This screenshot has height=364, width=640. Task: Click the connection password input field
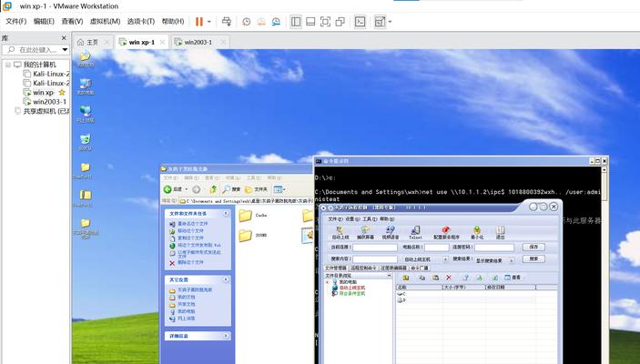pos(493,248)
